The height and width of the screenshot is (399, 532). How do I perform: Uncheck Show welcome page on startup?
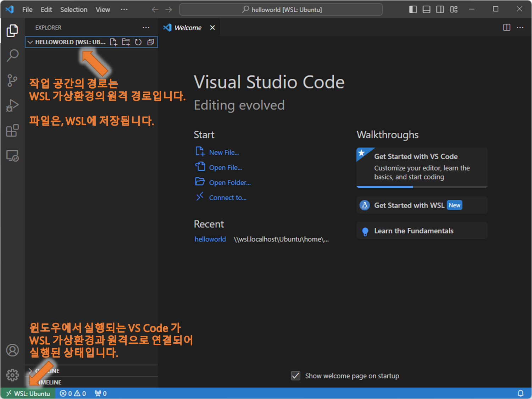(x=295, y=376)
